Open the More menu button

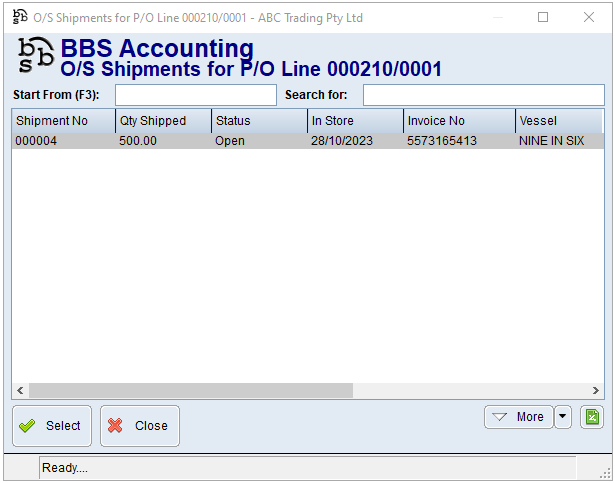(518, 417)
